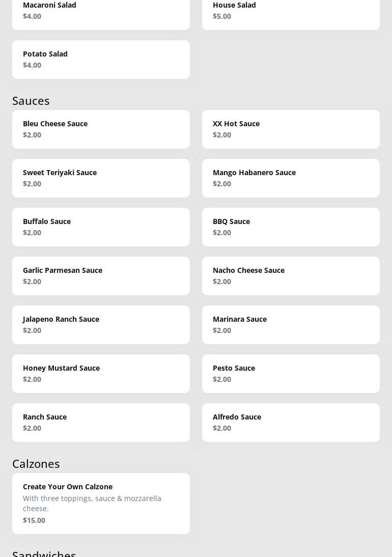The height and width of the screenshot is (557, 392).
Task: Open Mango Habanero Sauce menu item
Action: [291, 178]
